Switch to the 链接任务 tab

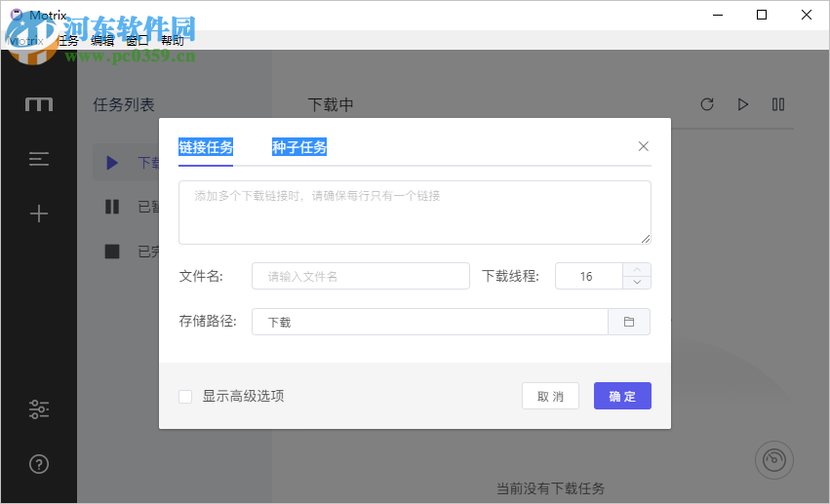206,147
